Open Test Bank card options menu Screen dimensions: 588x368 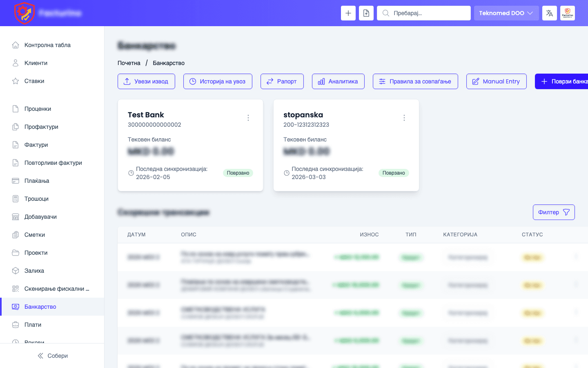click(x=248, y=118)
